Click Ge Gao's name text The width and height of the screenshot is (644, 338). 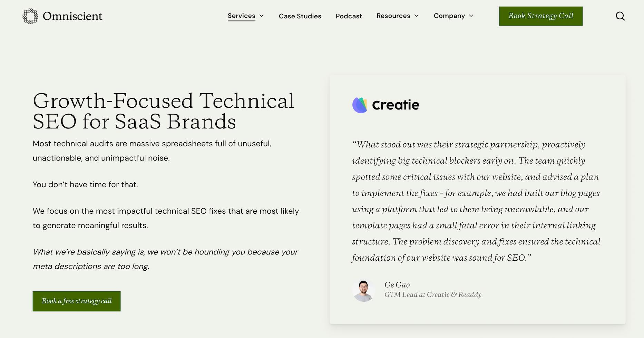click(397, 285)
